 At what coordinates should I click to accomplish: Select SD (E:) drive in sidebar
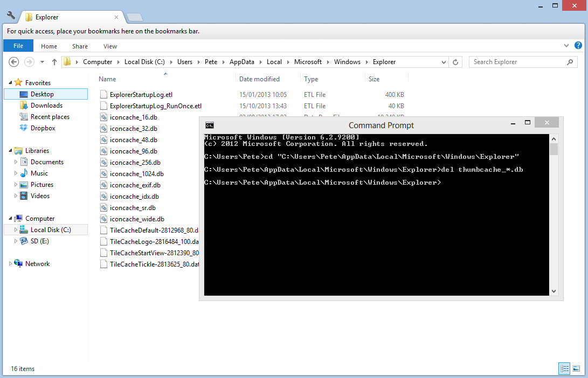pos(40,241)
